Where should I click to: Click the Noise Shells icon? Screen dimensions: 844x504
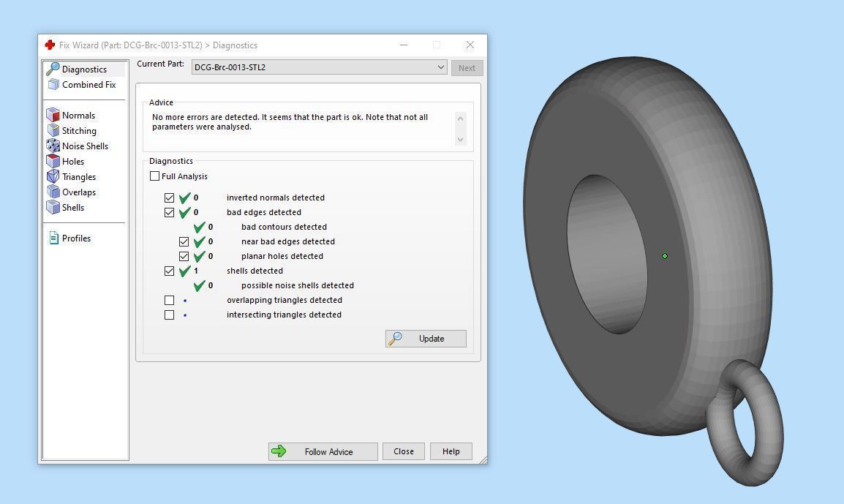coord(53,146)
